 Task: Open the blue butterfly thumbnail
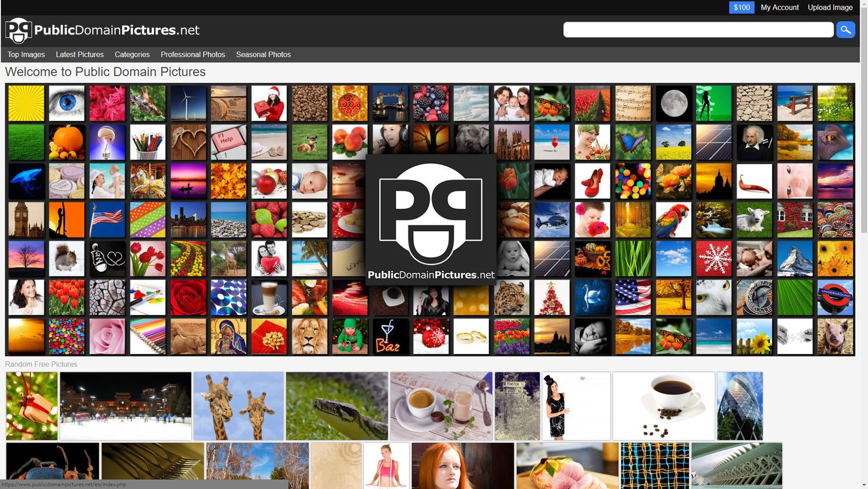633,142
